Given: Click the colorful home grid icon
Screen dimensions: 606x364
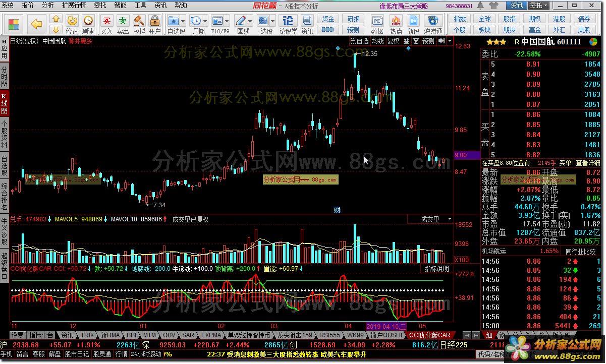Looking at the screenshot, I should [14, 24].
